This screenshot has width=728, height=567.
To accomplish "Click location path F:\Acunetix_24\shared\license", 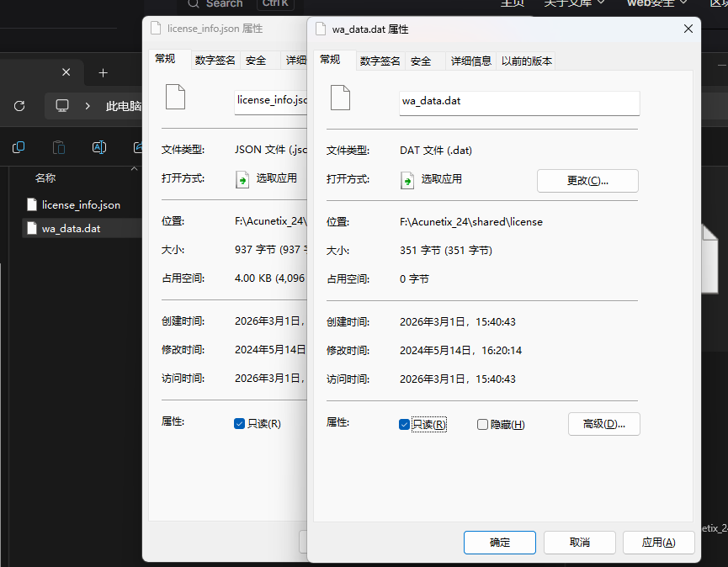I will (471, 222).
